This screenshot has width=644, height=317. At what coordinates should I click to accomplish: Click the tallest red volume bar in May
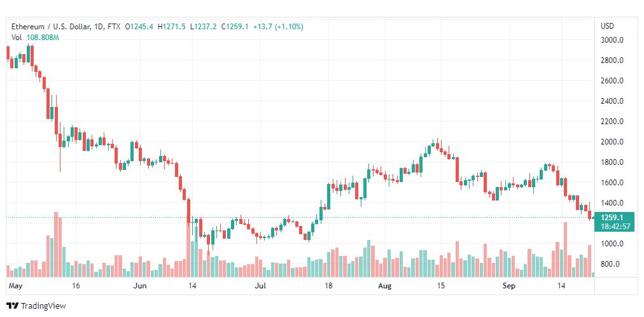[56, 244]
